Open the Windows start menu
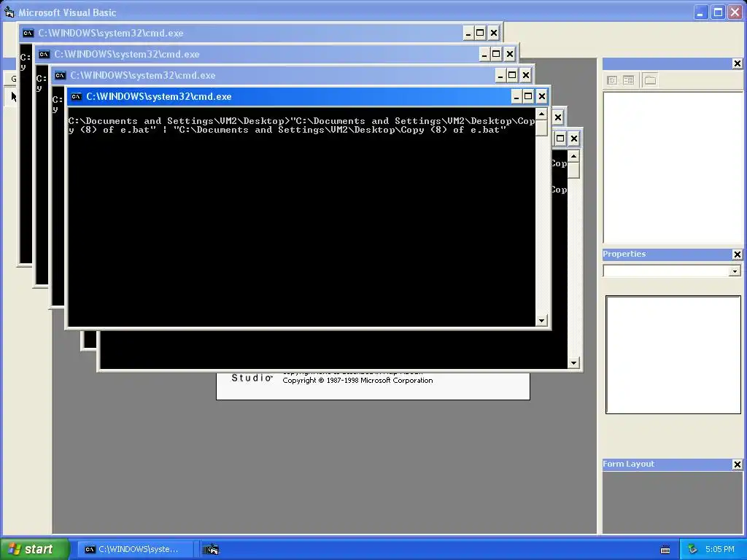 click(34, 549)
